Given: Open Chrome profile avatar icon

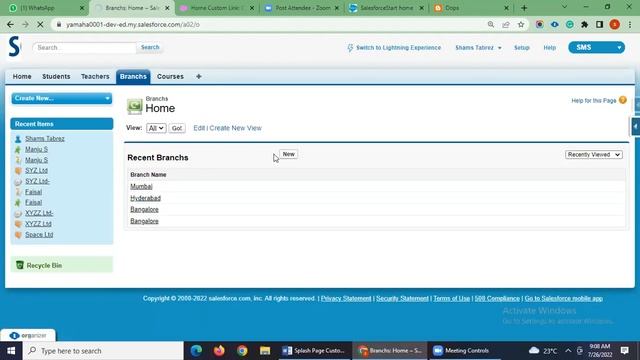Looking at the screenshot, I should click(615, 24).
